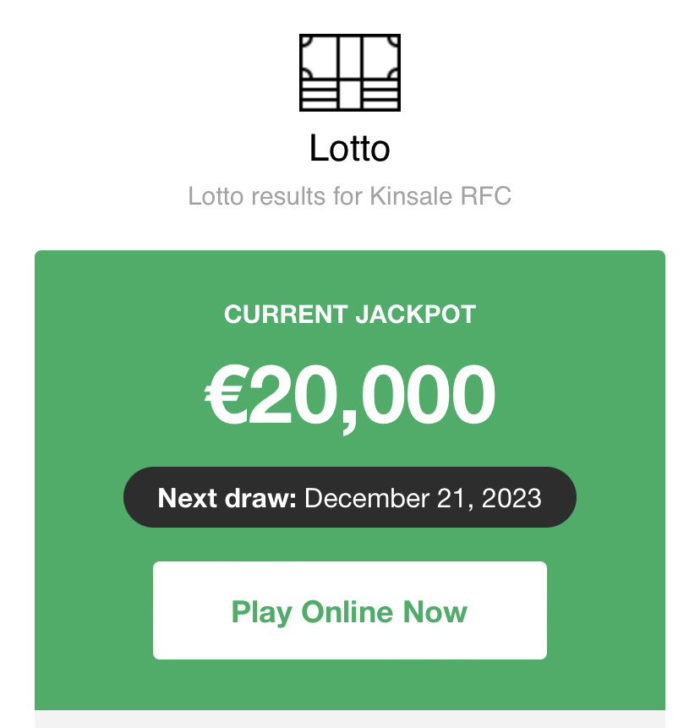Click the December 21, 2023 draw date
The width and height of the screenshot is (700, 728).
pyautogui.click(x=423, y=497)
